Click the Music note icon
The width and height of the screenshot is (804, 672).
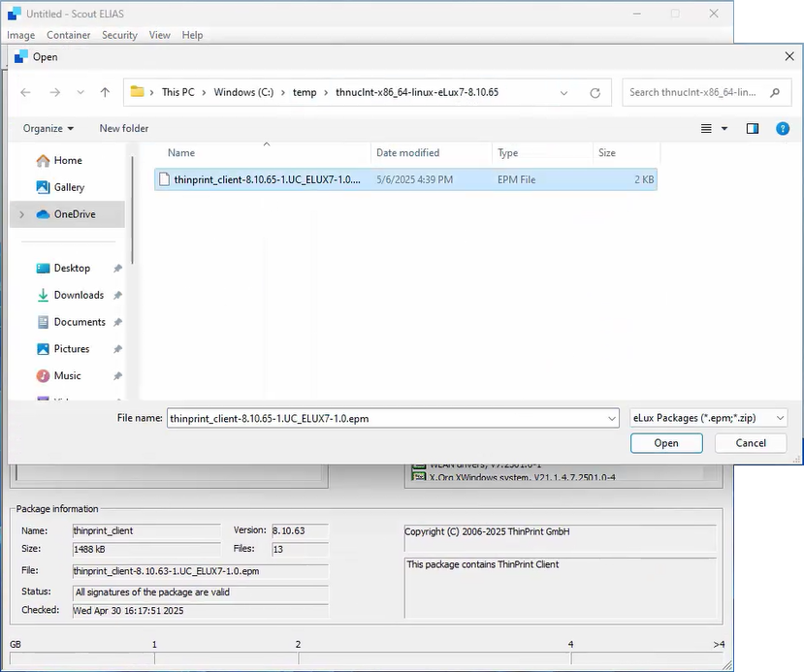[43, 375]
